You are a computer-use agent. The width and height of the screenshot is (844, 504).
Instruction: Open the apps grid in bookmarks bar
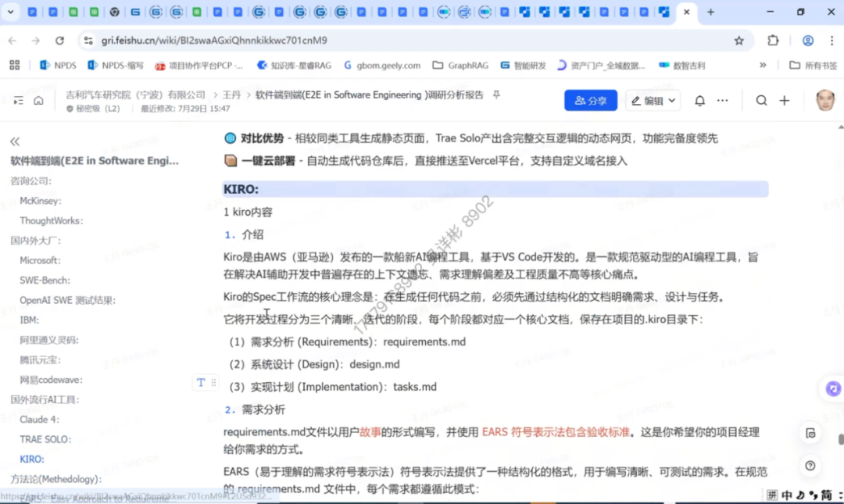click(15, 65)
